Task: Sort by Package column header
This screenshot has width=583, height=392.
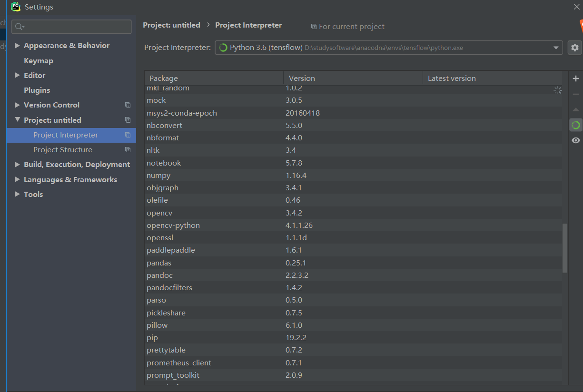Action: click(x=214, y=78)
